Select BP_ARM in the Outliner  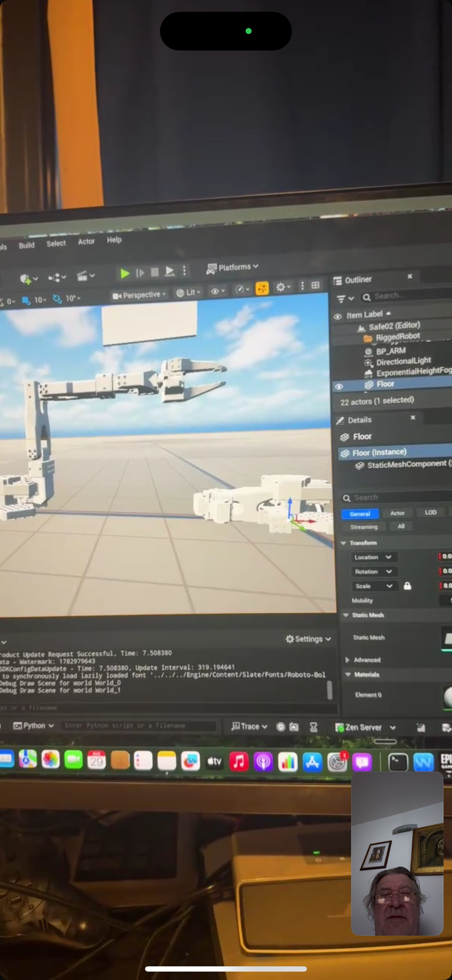(x=391, y=351)
